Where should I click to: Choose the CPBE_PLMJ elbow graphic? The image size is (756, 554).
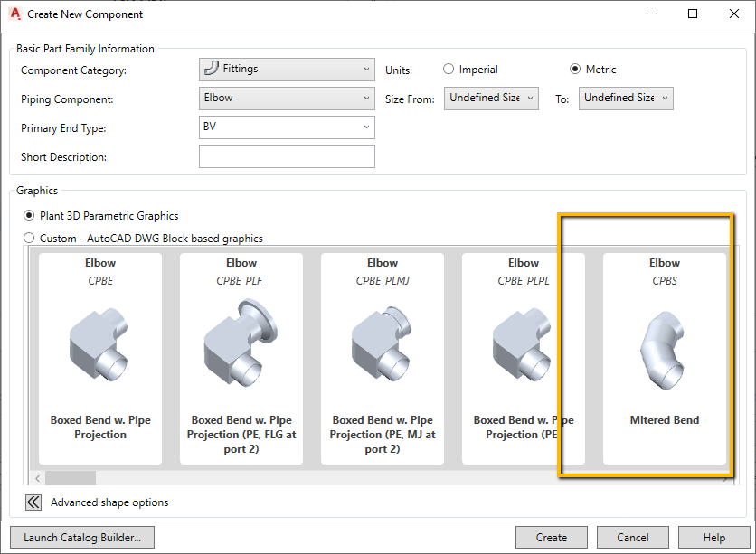click(382, 352)
